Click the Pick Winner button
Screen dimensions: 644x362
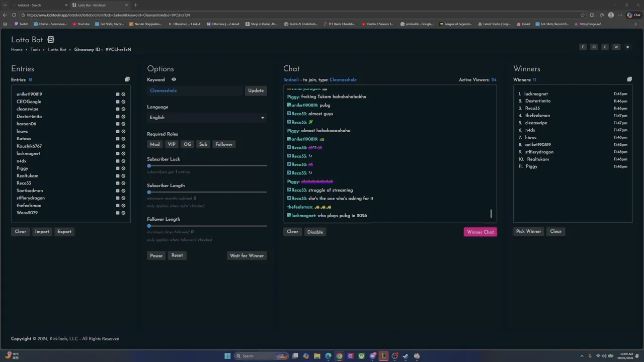click(x=529, y=231)
